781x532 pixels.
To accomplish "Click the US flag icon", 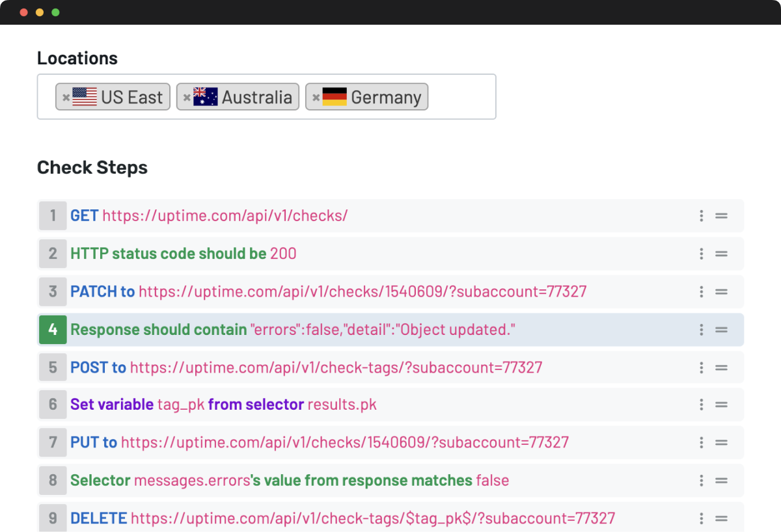I will tap(85, 97).
